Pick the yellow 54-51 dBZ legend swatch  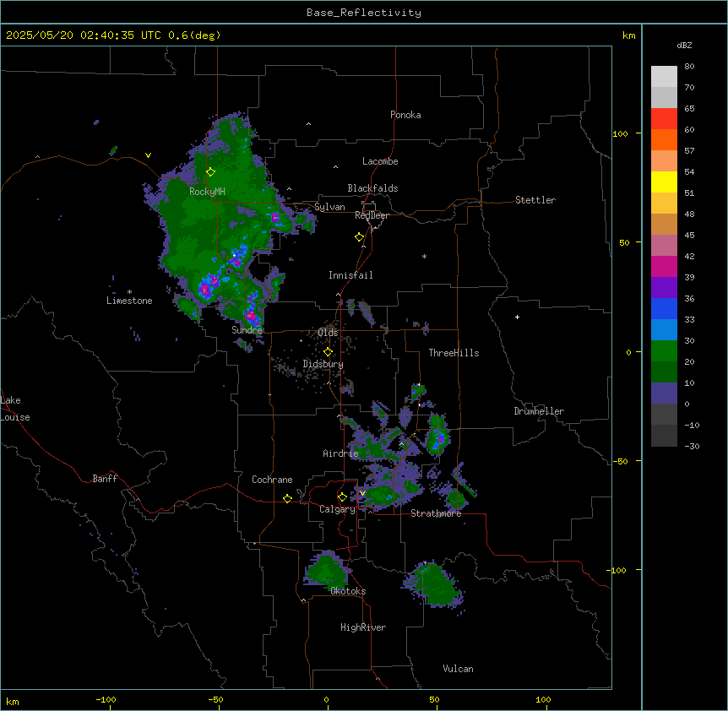point(664,182)
